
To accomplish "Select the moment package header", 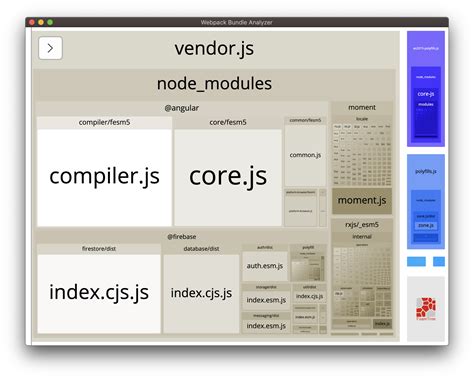I will [x=362, y=107].
